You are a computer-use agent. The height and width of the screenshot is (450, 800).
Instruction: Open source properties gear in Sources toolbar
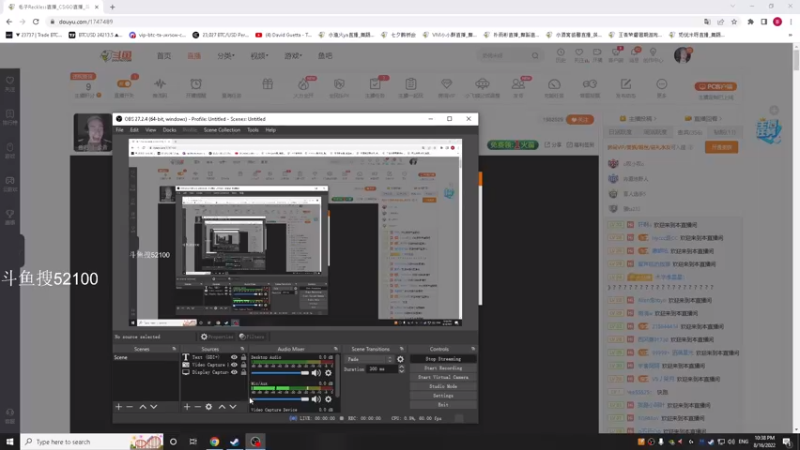209,407
